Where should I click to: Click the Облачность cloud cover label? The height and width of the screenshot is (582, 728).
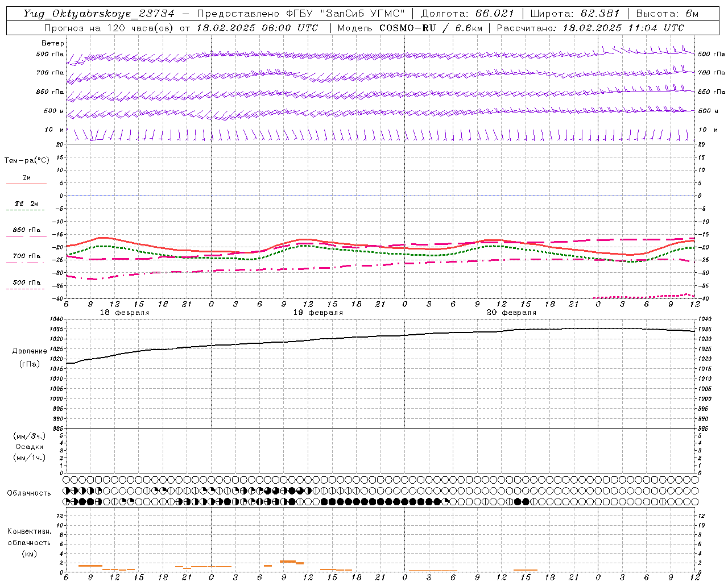(x=29, y=493)
